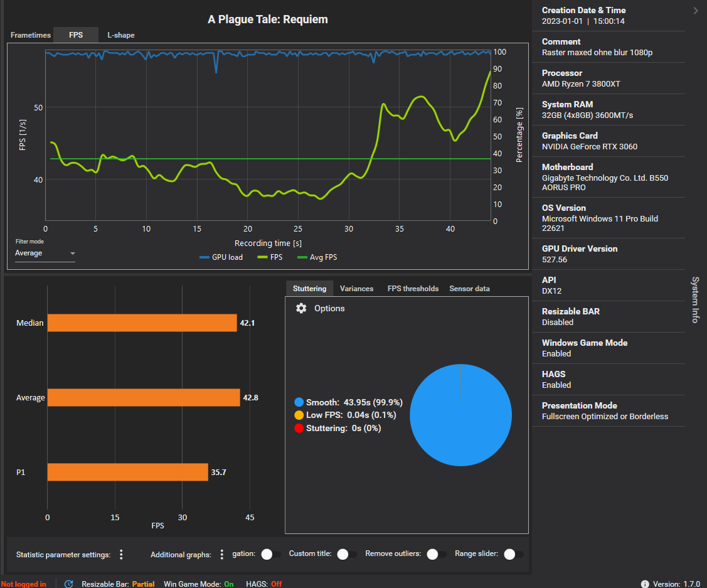Click the Low FPS 0.04s (0.1%) entry
Viewport: 707px width, 588px height.
(x=351, y=415)
